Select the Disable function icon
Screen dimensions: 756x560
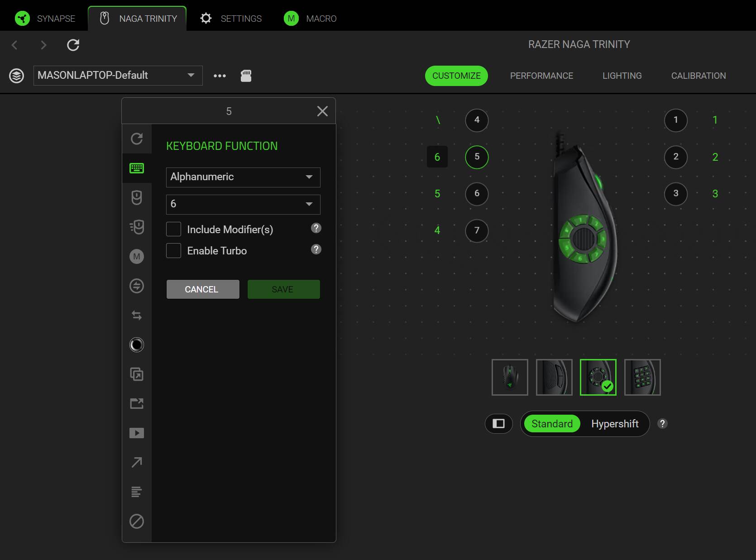(x=137, y=521)
